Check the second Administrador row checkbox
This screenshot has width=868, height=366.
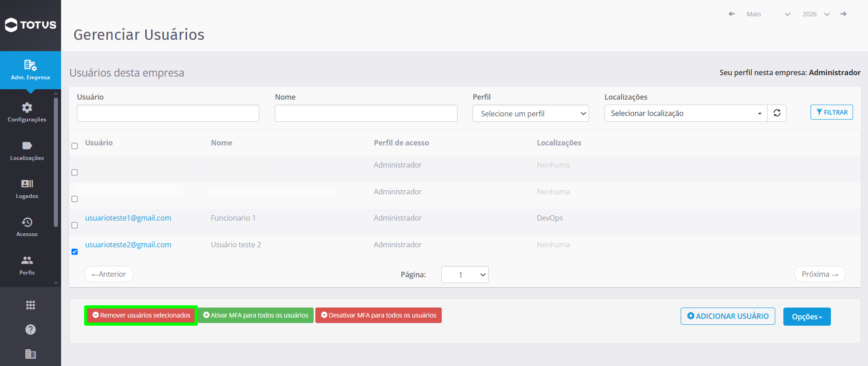click(x=75, y=199)
